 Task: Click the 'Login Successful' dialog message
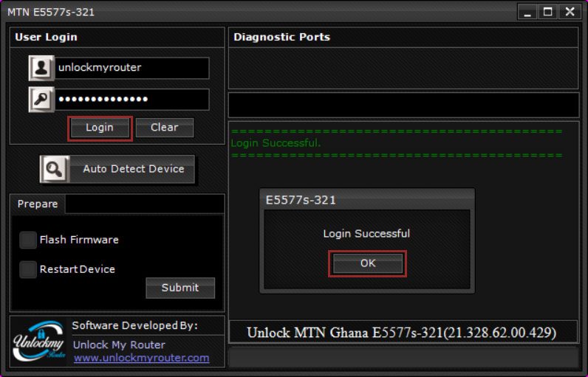[366, 234]
